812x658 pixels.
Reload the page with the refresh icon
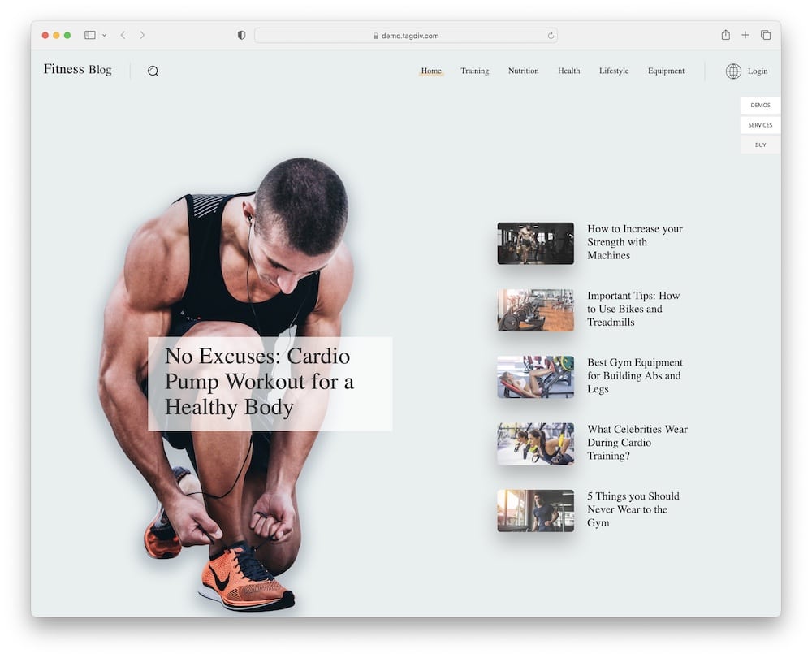click(551, 36)
